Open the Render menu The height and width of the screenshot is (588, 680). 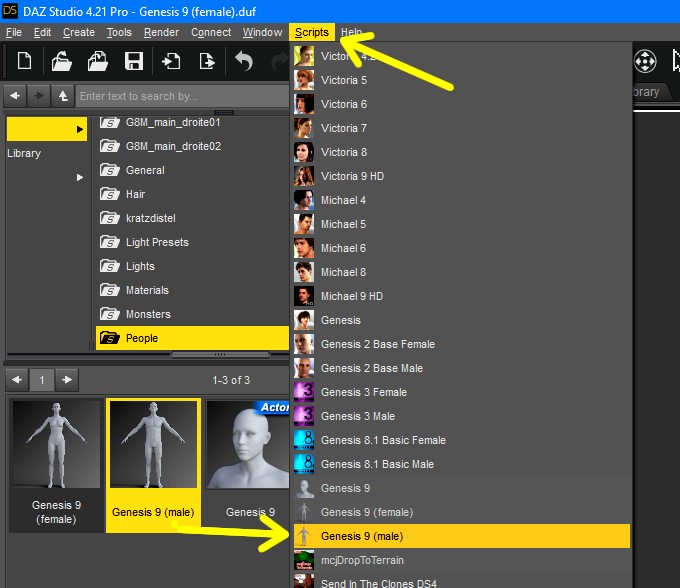point(161,33)
